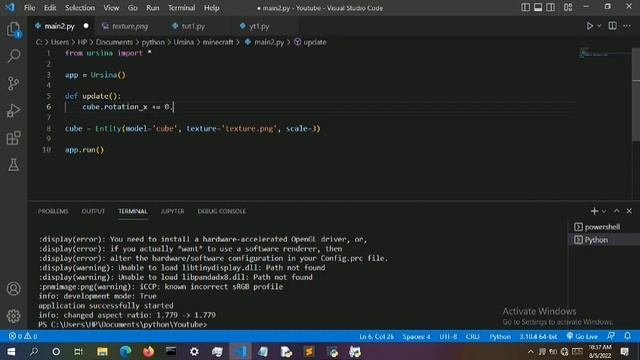
Task: Open editor More Actions ellipsis
Action: (627, 26)
